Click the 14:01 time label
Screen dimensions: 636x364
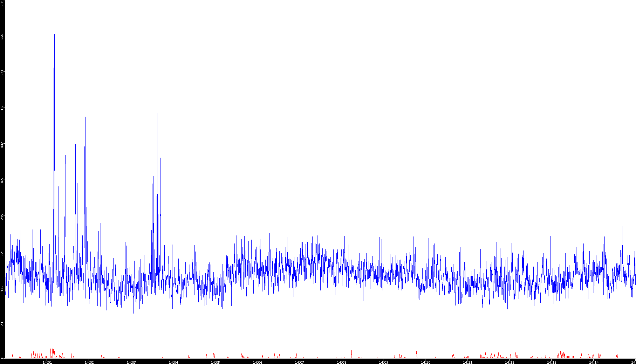47,362
